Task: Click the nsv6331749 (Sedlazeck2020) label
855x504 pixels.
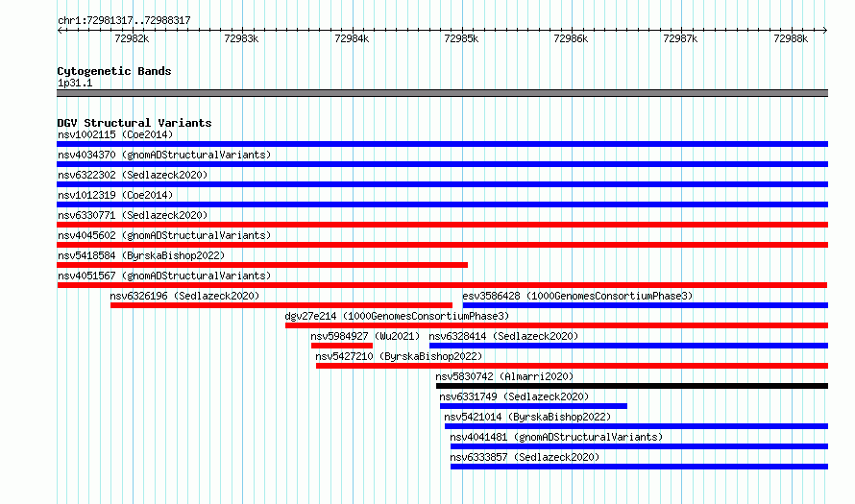Action: 514,396
